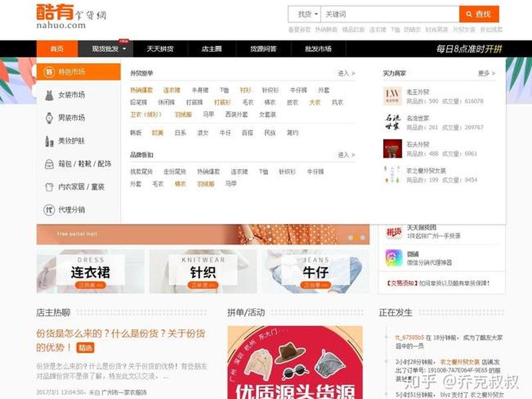532x399 pixels.
Task: Go to the 首页 nav tab
Action: tap(57, 49)
